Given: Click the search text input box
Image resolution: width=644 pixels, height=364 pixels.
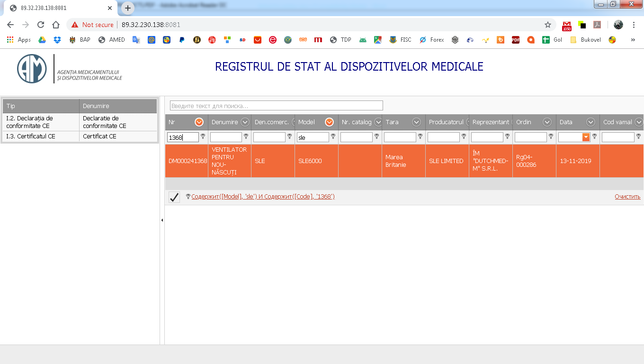Looking at the screenshot, I should click(x=276, y=106).
